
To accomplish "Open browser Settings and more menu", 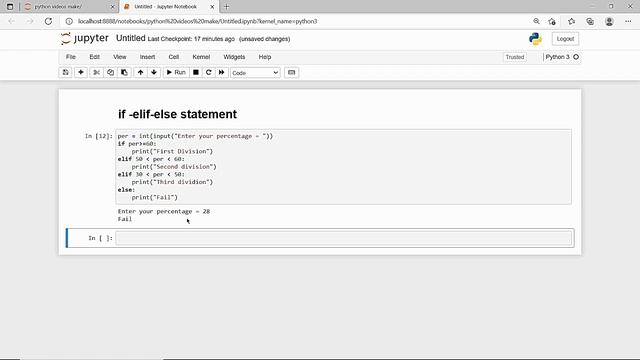I will (628, 21).
